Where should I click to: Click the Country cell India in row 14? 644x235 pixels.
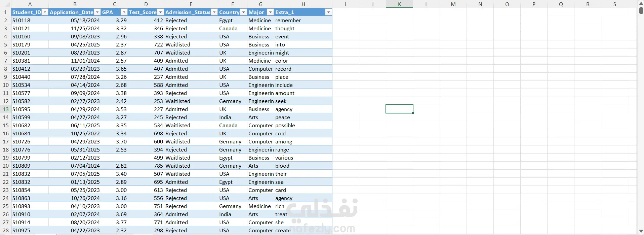click(x=233, y=117)
